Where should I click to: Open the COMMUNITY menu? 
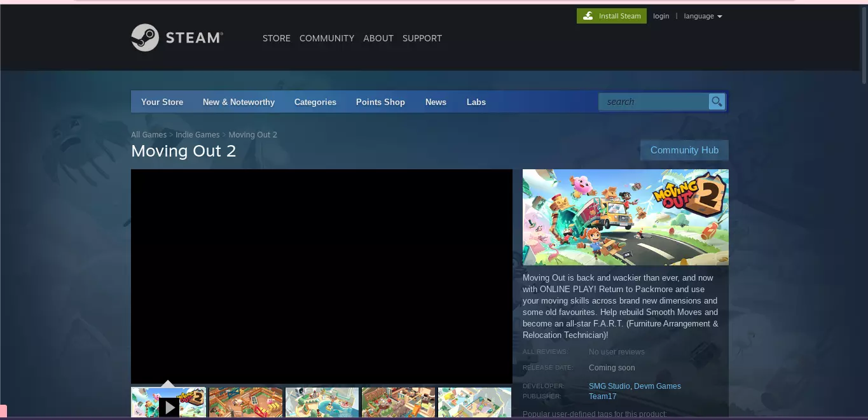327,38
